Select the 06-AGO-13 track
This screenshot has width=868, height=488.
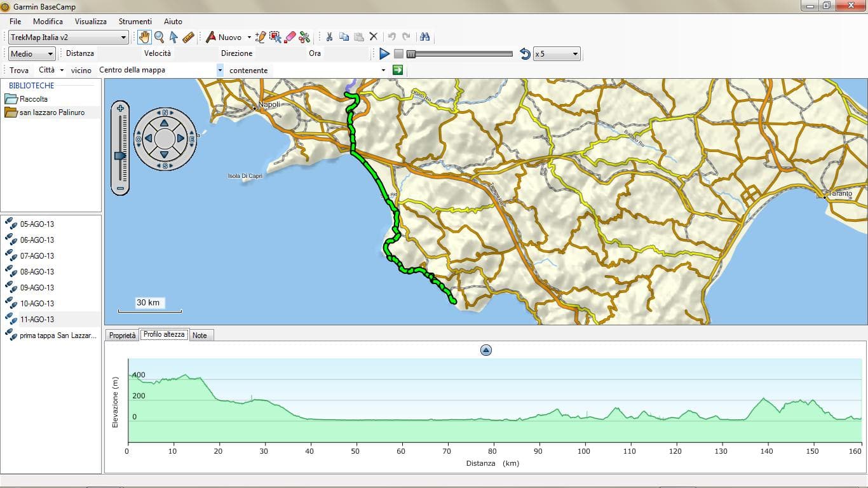point(37,240)
